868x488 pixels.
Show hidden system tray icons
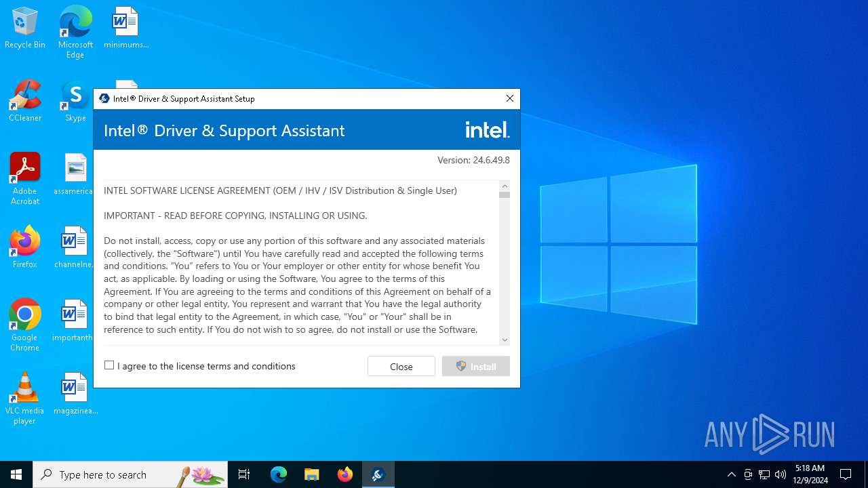[731, 474]
